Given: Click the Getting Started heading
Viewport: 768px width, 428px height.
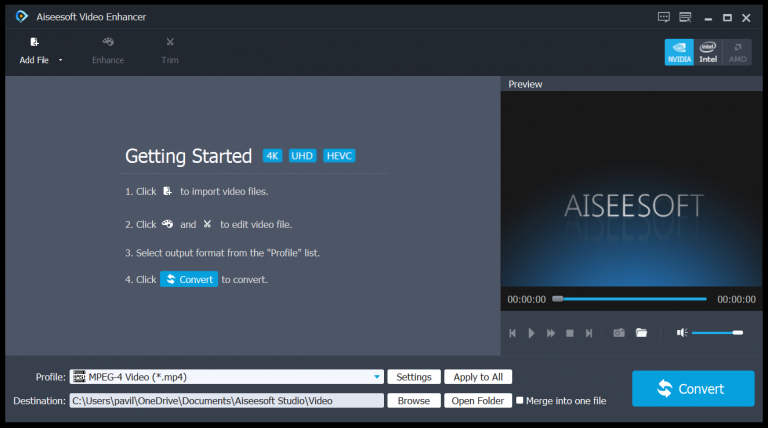Looking at the screenshot, I should click(x=189, y=156).
